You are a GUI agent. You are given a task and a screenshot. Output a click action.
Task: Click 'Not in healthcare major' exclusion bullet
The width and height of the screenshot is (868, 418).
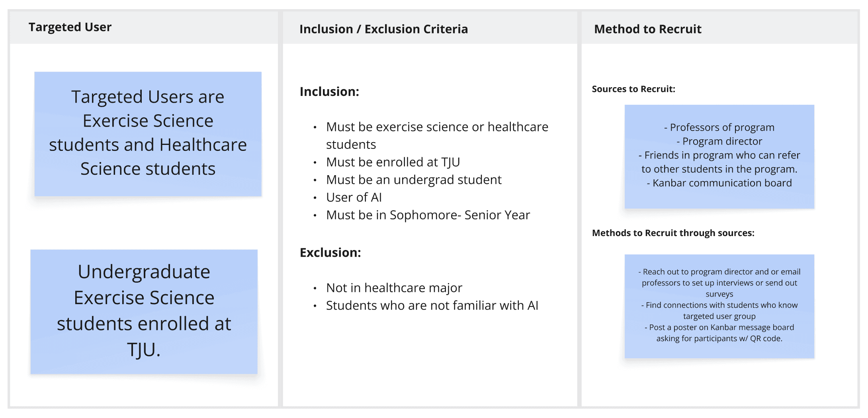[x=394, y=287]
